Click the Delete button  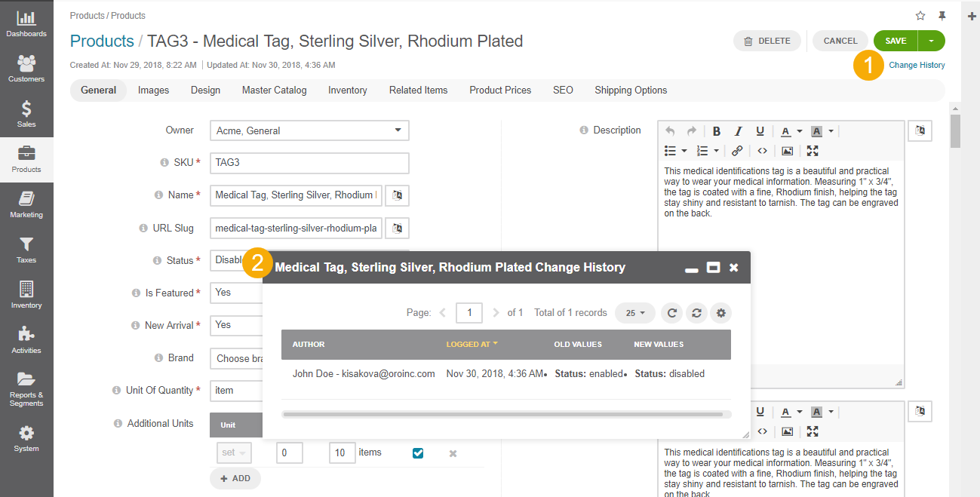767,41
